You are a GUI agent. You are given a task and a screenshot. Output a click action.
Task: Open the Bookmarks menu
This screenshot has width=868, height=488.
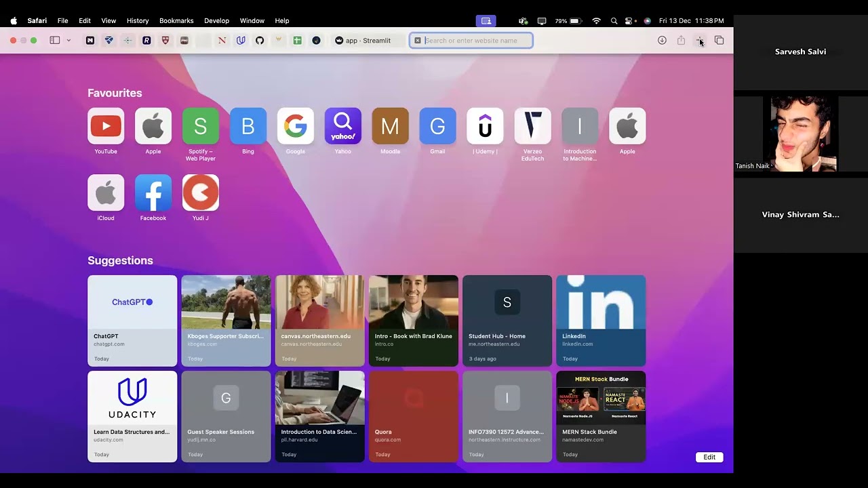176,21
